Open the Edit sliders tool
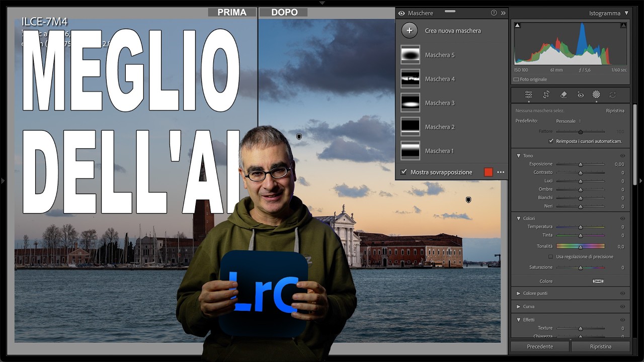 (x=528, y=95)
